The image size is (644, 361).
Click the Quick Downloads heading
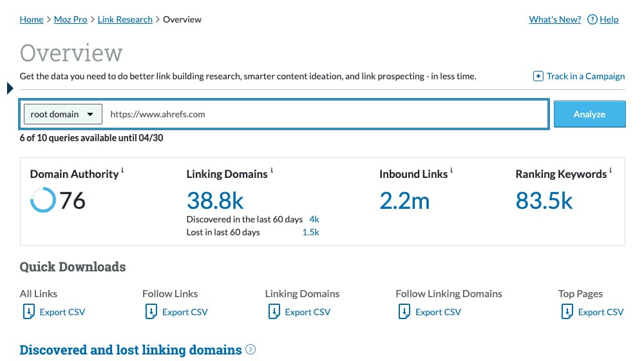[x=73, y=267]
